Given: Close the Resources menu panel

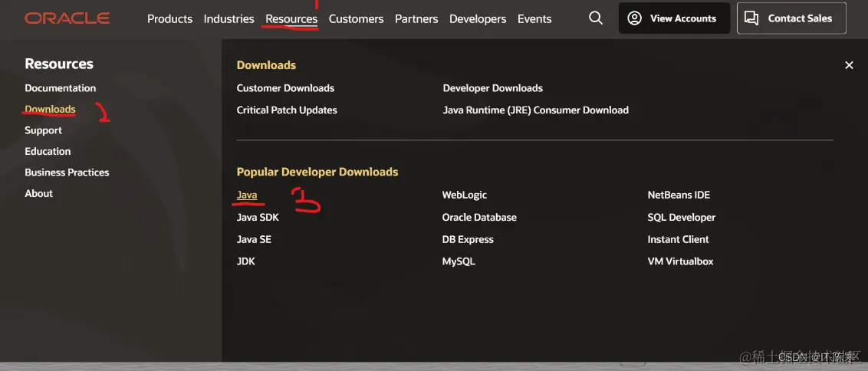Looking at the screenshot, I should [x=849, y=65].
